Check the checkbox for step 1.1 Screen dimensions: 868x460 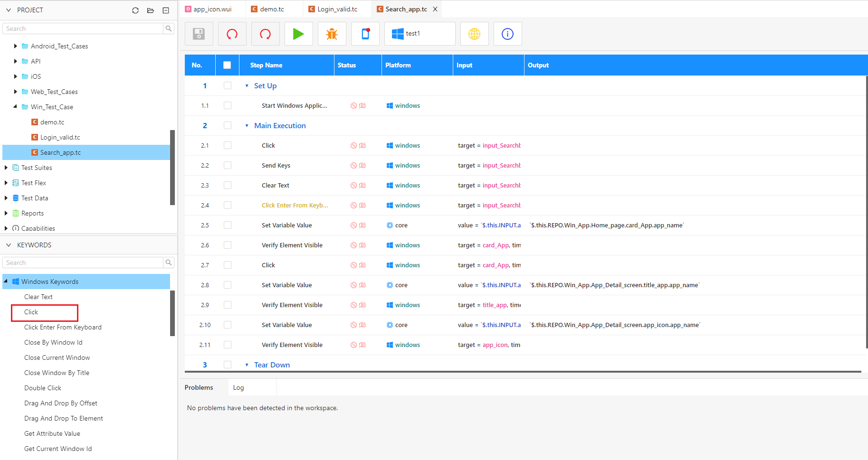coord(228,105)
